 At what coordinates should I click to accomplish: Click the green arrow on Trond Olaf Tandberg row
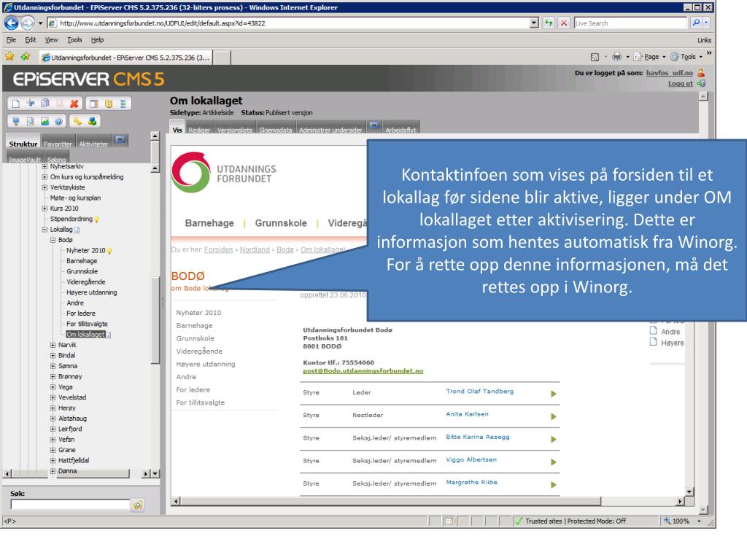(553, 394)
